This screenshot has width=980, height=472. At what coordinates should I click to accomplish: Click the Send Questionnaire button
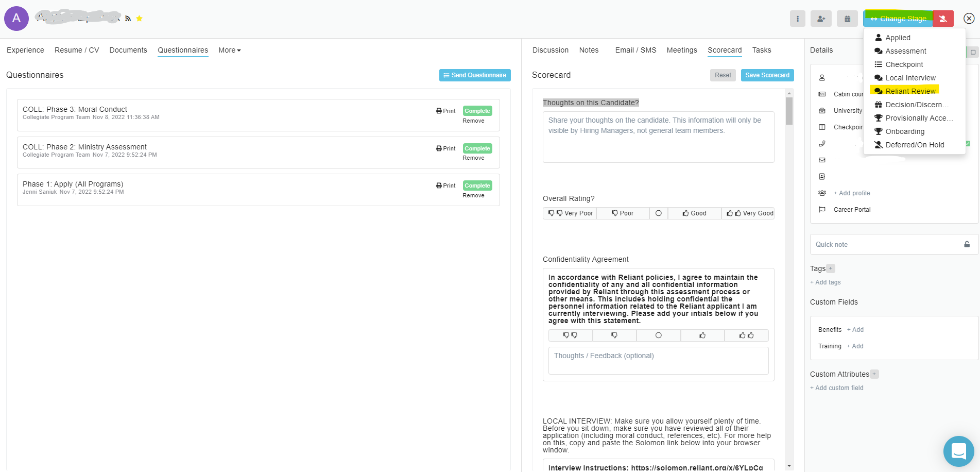point(474,75)
